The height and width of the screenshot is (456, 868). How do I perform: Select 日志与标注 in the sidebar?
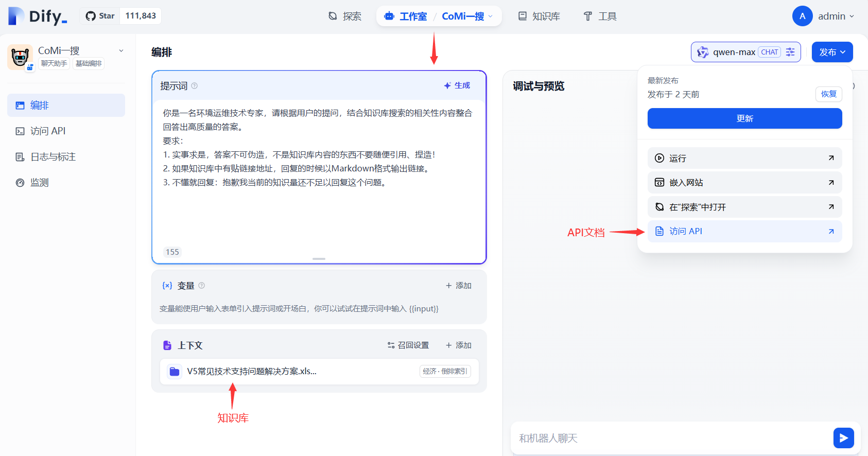click(53, 157)
